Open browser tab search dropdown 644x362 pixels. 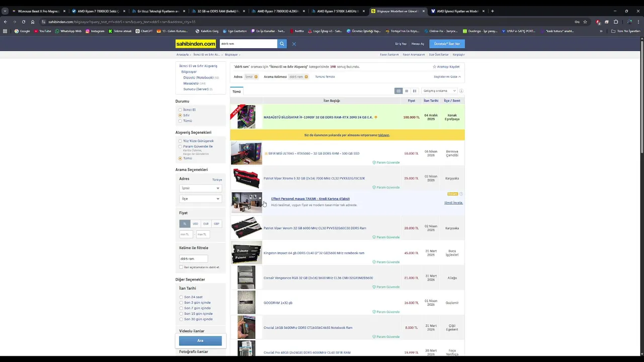click(x=5, y=11)
